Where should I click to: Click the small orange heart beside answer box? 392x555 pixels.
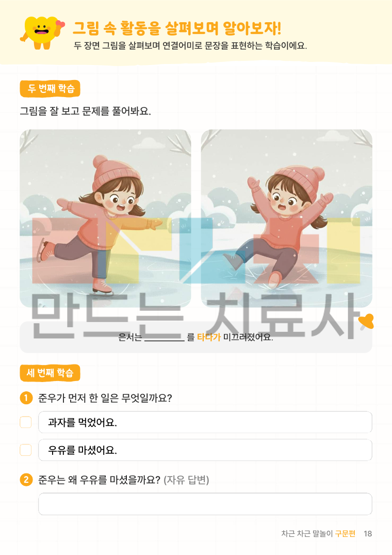click(x=366, y=322)
